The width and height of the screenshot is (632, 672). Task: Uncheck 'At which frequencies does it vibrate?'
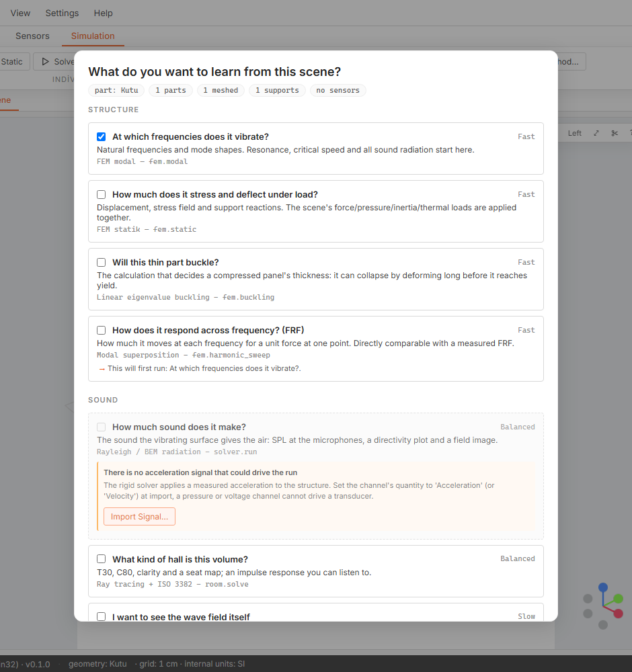pyautogui.click(x=102, y=136)
